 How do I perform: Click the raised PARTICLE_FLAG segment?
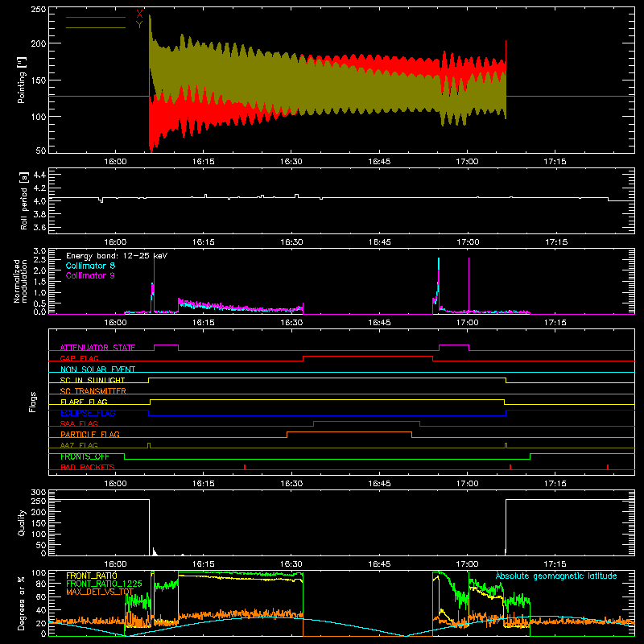click(349, 432)
